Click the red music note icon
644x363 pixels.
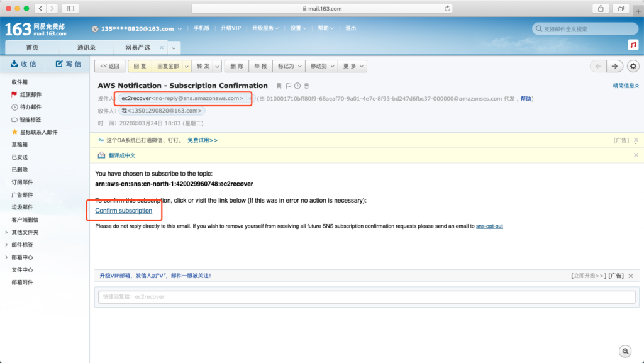click(633, 45)
